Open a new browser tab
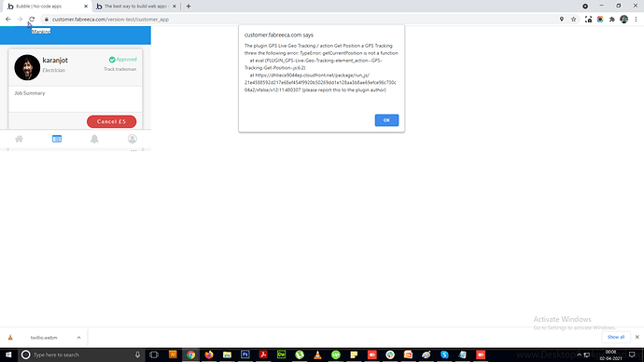The image size is (644, 362). [189, 7]
